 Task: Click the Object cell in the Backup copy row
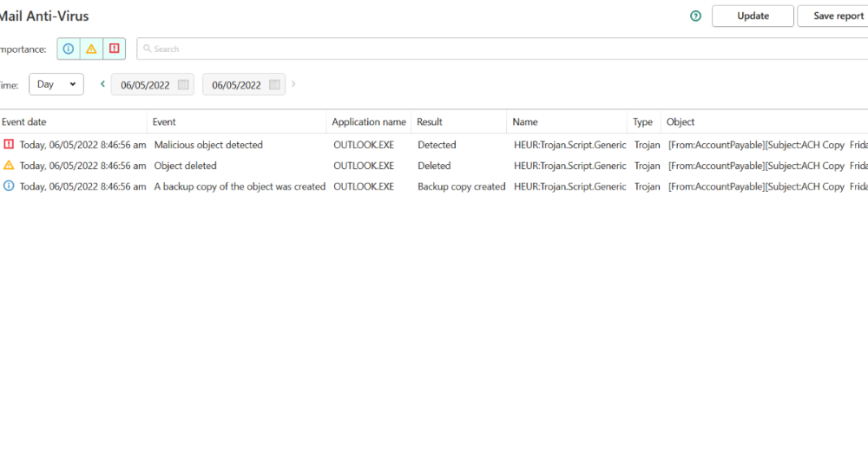[x=768, y=187]
